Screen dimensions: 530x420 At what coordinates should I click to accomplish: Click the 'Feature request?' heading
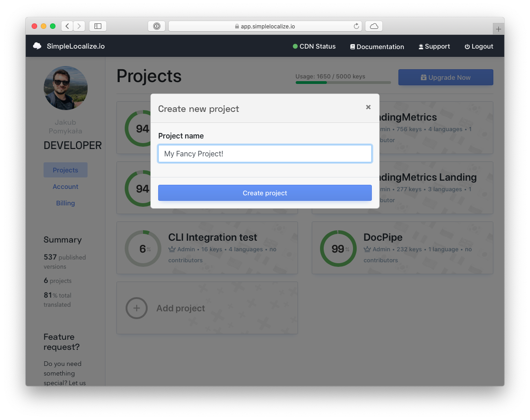61,342
